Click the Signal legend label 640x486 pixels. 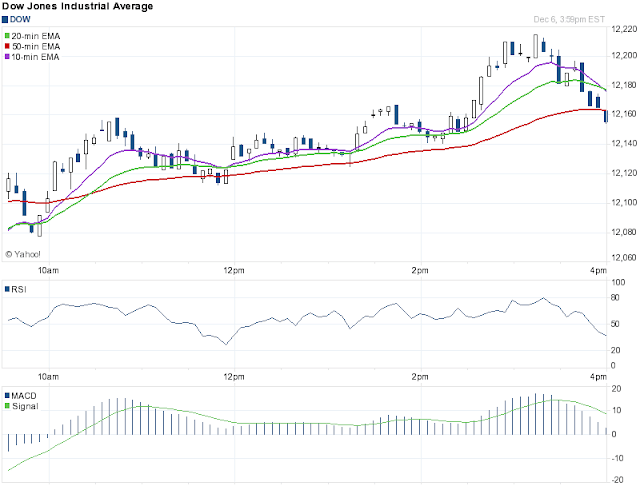[25, 406]
